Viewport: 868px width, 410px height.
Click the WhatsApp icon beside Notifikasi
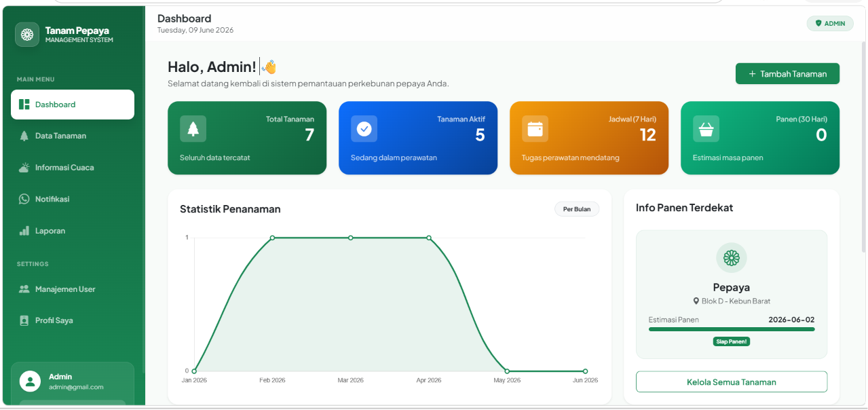point(24,199)
